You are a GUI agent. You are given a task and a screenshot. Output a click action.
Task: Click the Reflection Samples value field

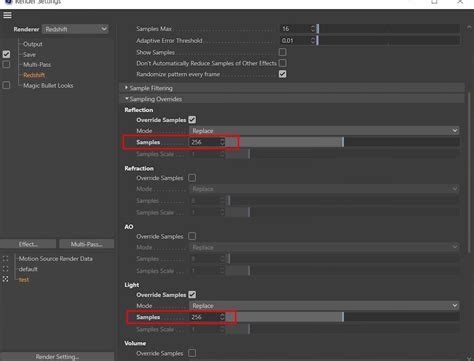(x=205, y=142)
